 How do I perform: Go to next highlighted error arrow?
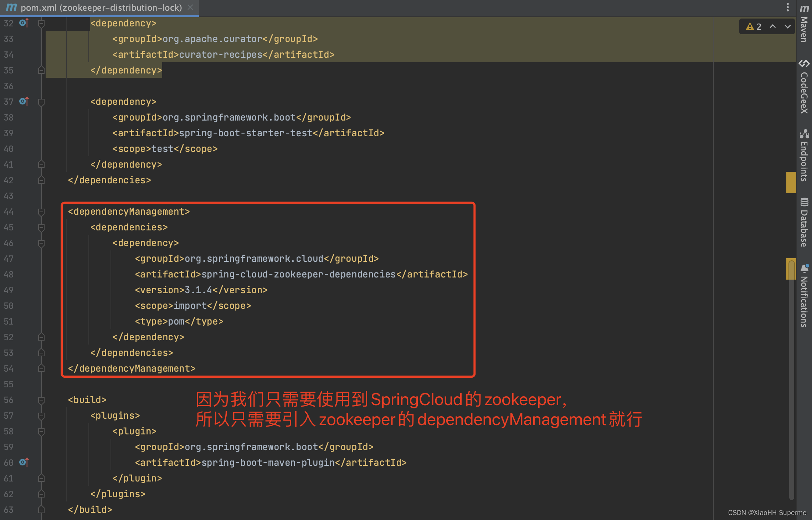click(788, 27)
